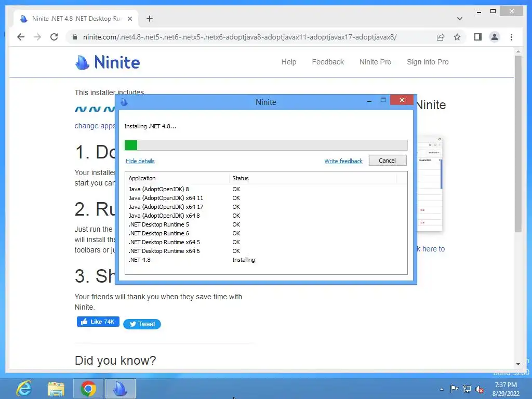Click the Tweet button
The image size is (532, 399).
[142, 324]
